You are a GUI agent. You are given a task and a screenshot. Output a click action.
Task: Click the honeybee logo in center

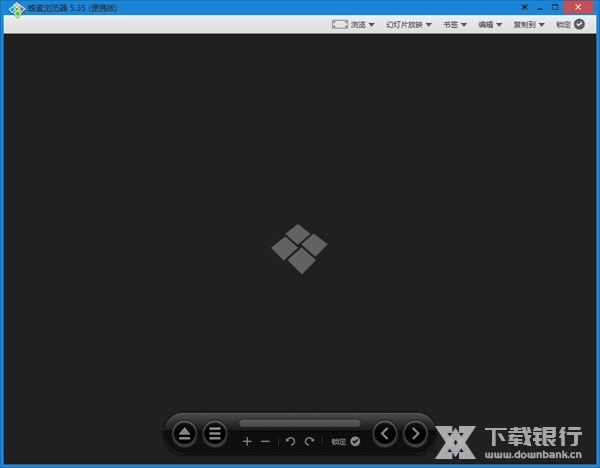point(299,248)
